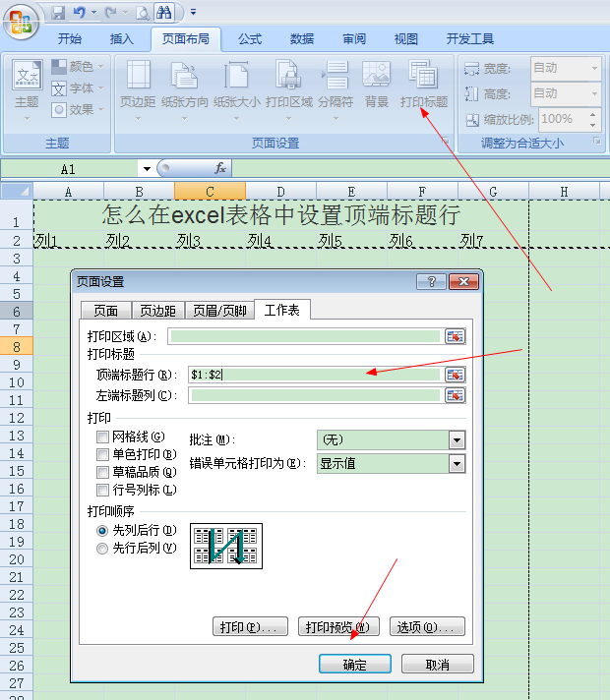The height and width of the screenshot is (700, 610).
Task: Collapse dialog for 左端标题列 range selection
Action: tap(455, 395)
